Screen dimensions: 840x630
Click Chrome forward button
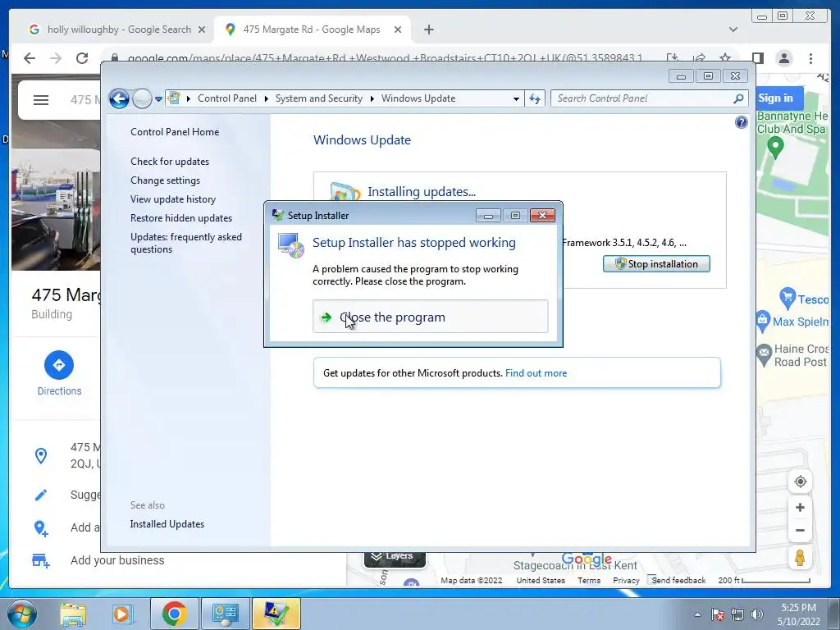click(56, 58)
